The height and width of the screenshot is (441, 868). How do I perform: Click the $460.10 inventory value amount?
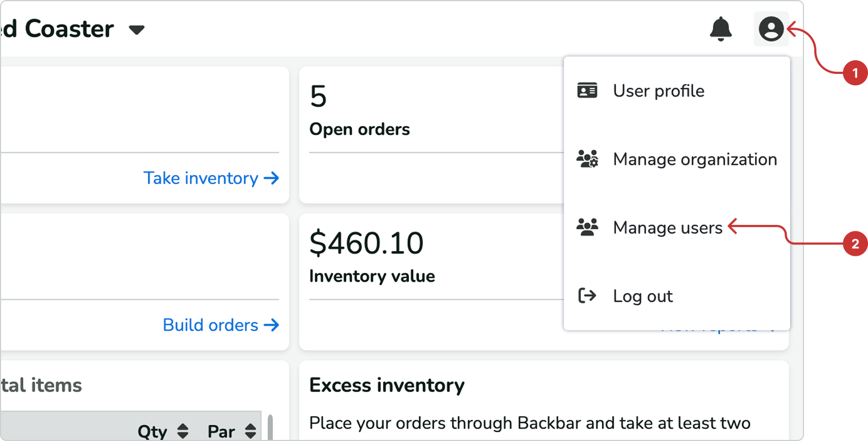[x=366, y=243]
